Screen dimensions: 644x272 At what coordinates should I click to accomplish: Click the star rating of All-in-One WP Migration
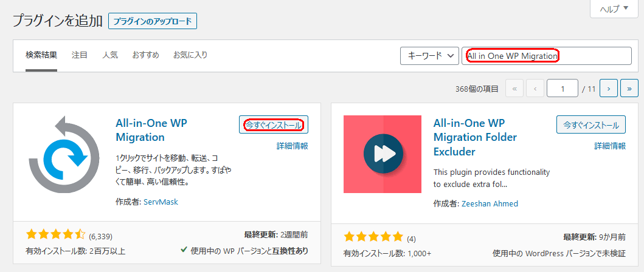(56, 235)
